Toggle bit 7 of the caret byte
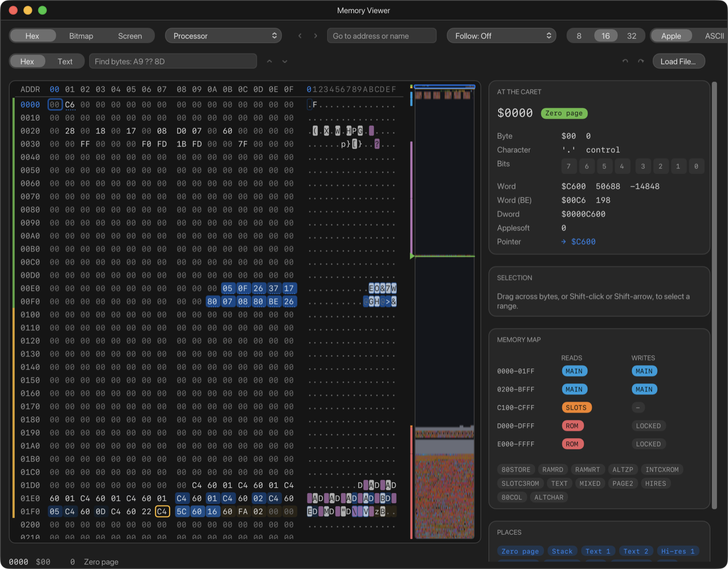This screenshot has height=569, width=728. coord(569,166)
